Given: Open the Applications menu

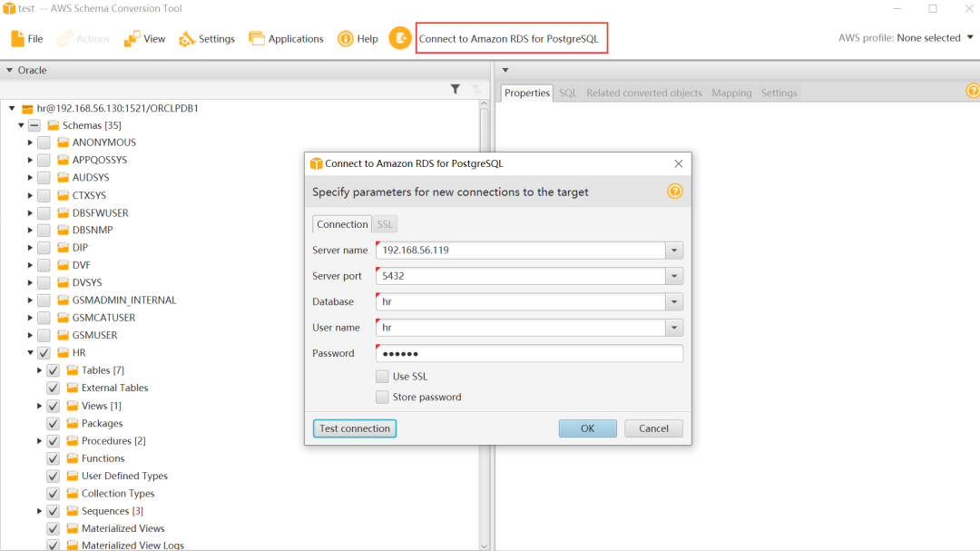Looking at the screenshot, I should (286, 39).
